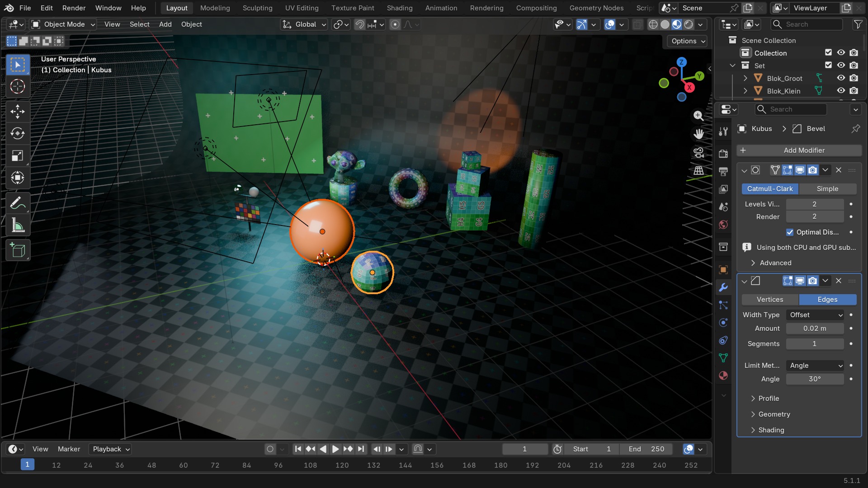
Task: Uncheck the Optimal Display checkbox
Action: (x=790, y=232)
